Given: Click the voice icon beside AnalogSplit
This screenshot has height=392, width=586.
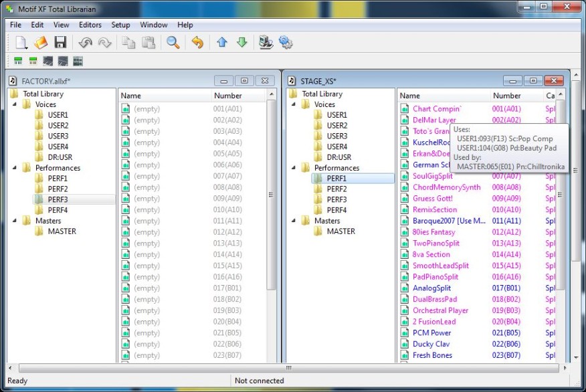Looking at the screenshot, I should tap(404, 288).
